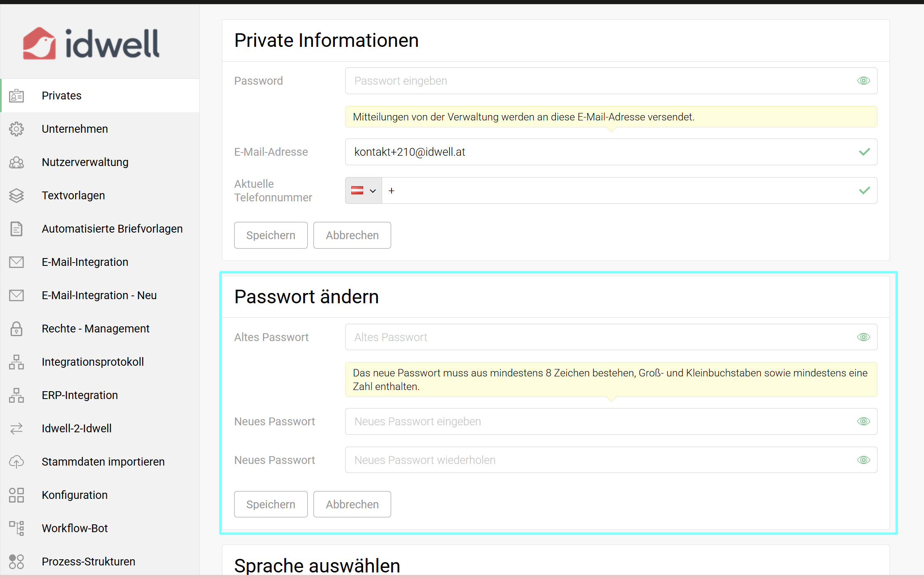The width and height of the screenshot is (924, 579).
Task: Open Automatisierte Briefvorlagen menu entry
Action: pyautogui.click(x=112, y=229)
